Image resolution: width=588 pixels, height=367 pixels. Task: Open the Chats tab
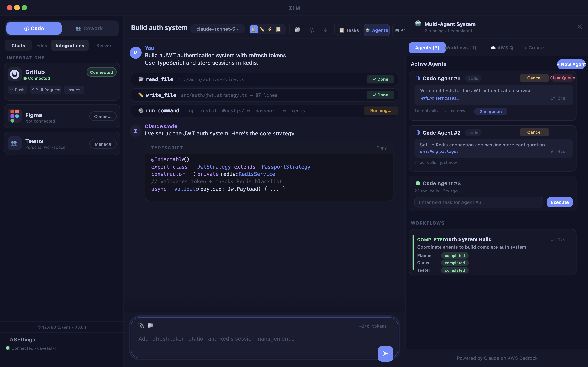coord(18,45)
